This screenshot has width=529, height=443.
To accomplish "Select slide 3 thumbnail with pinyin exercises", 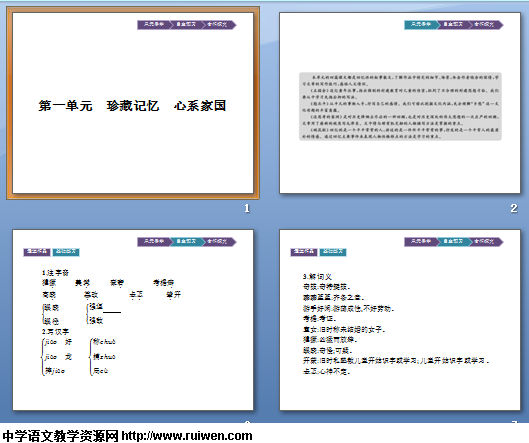I will click(133, 320).
